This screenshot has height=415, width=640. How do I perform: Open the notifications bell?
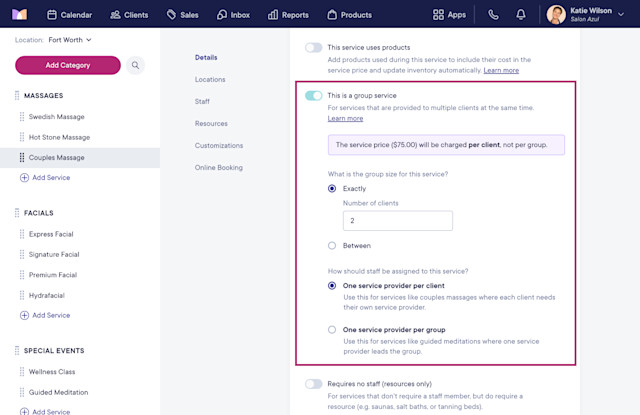(520, 15)
